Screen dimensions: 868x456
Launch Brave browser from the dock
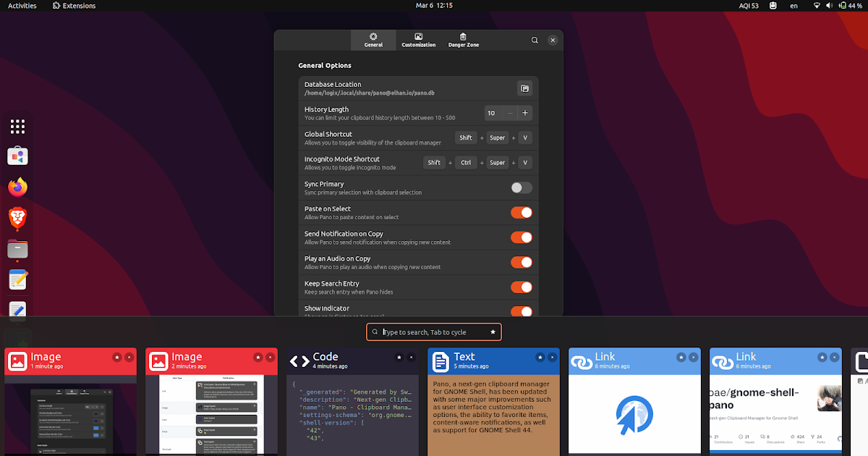[x=18, y=218]
